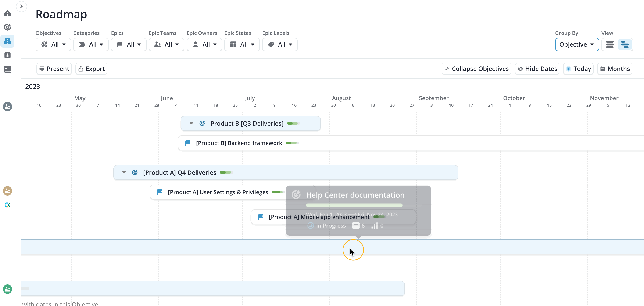
Task: Open the Home icon in sidebar
Action: click(7, 13)
